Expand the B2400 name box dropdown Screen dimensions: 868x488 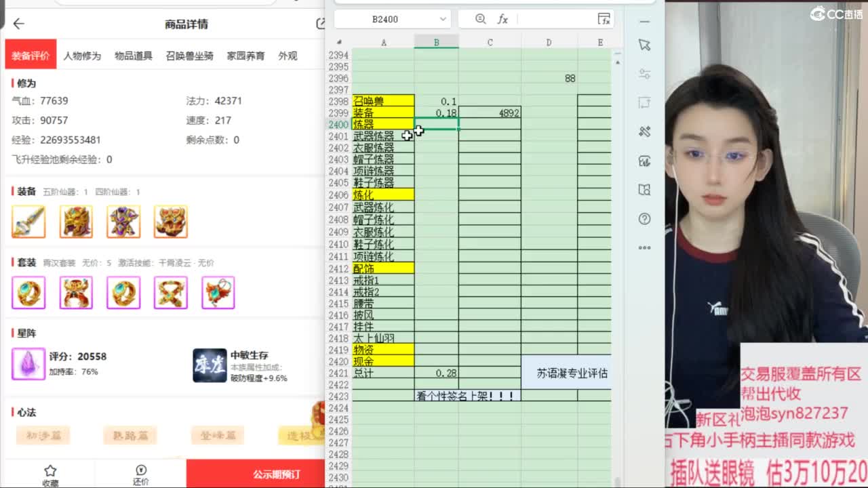(x=443, y=19)
